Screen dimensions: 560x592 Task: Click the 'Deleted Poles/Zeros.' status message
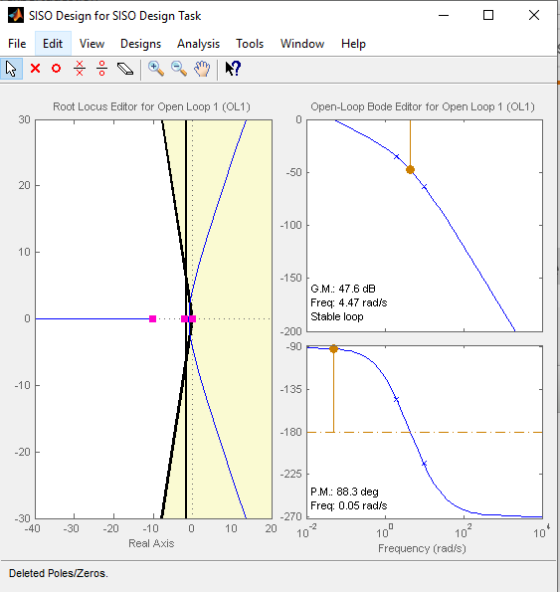point(59,574)
